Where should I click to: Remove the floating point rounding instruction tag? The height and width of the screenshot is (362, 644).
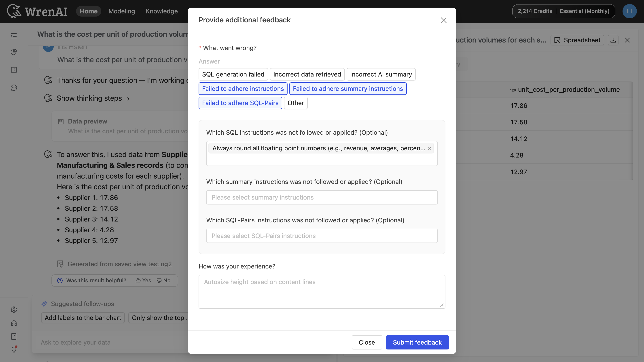(x=429, y=148)
